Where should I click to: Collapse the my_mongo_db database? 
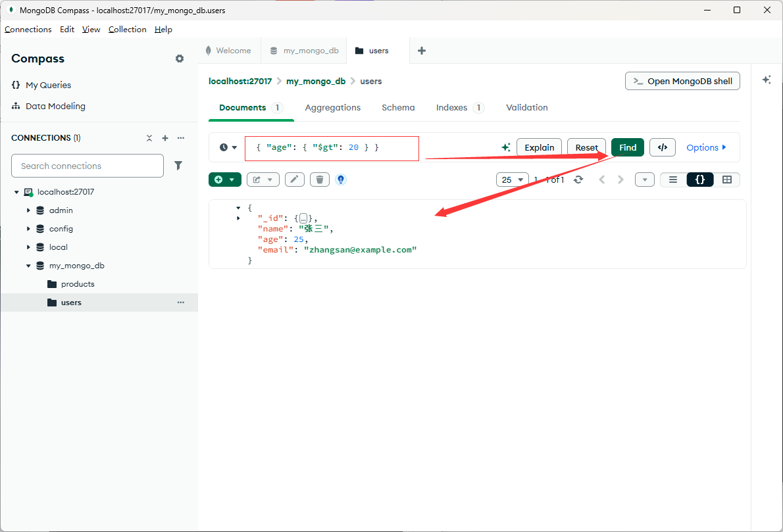(28, 266)
